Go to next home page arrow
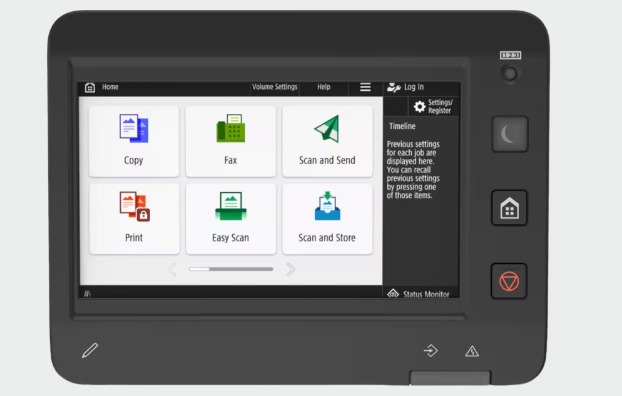 (x=291, y=269)
